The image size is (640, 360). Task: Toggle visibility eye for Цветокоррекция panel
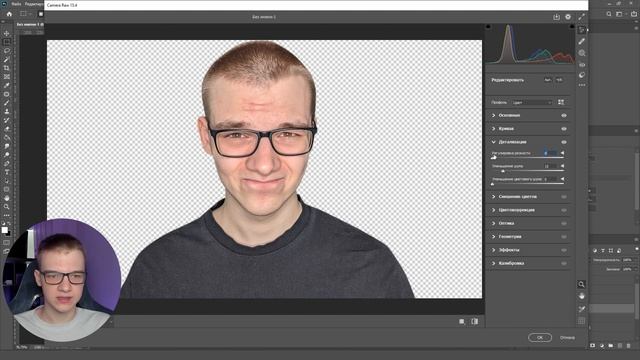point(564,210)
